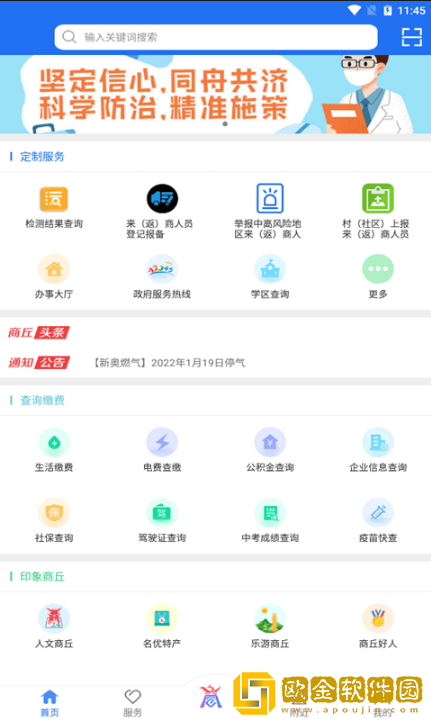Click the 查询缴费 section heading
Viewport: 431px width, 719px height.
(42, 400)
